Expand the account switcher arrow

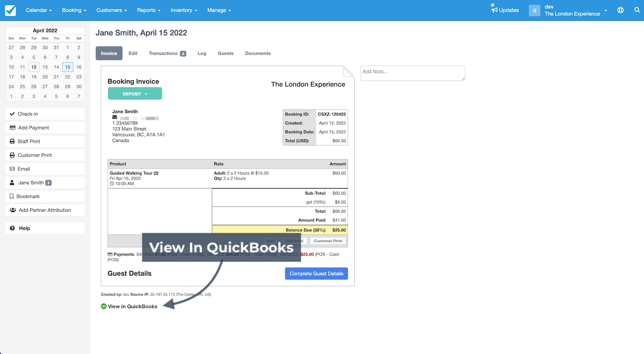pyautogui.click(x=606, y=10)
